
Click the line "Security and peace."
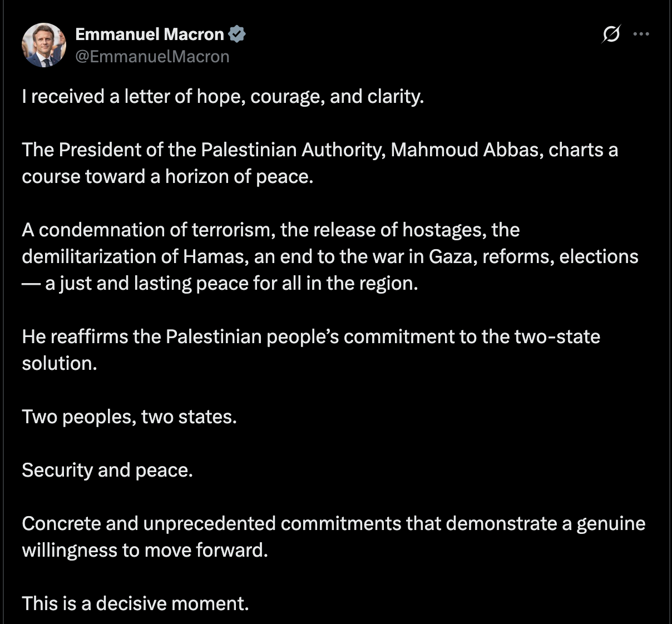point(107,471)
